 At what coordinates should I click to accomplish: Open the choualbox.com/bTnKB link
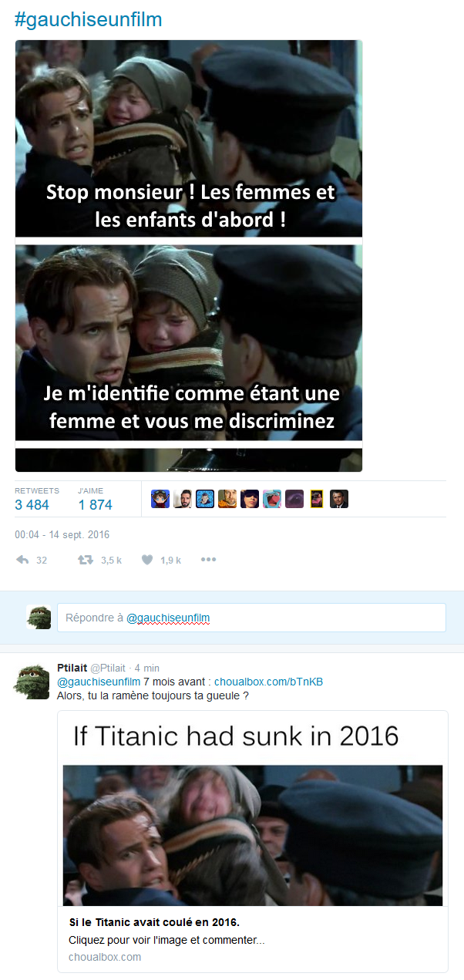tap(268, 682)
